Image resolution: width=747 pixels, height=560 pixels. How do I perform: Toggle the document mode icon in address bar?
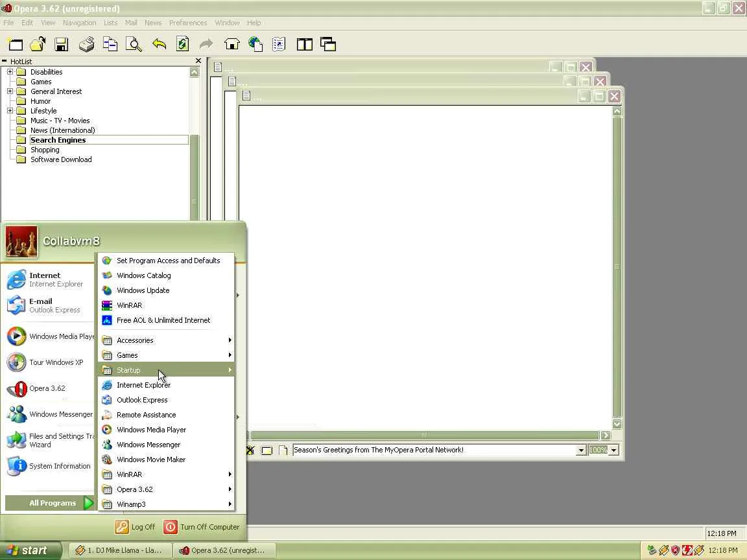pyautogui.click(x=283, y=450)
